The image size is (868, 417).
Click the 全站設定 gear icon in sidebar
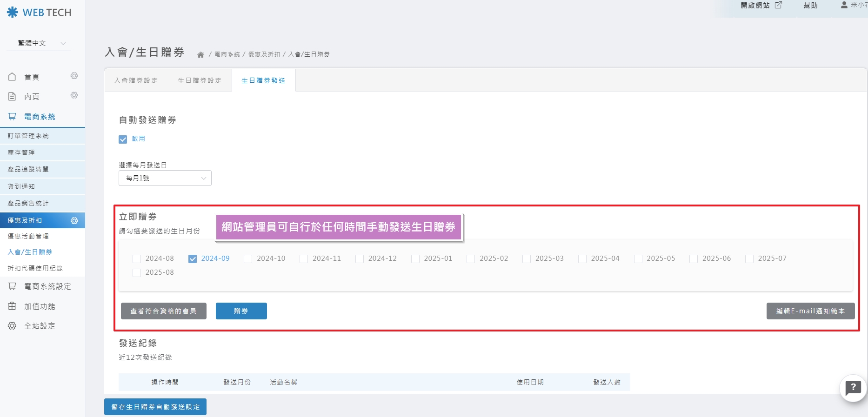[x=12, y=326]
